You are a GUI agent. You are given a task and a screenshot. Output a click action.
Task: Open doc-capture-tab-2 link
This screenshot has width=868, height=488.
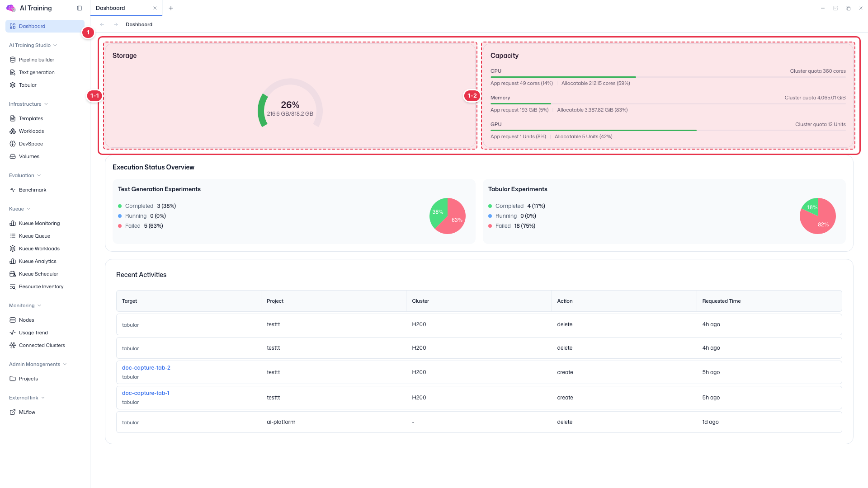[x=146, y=368]
